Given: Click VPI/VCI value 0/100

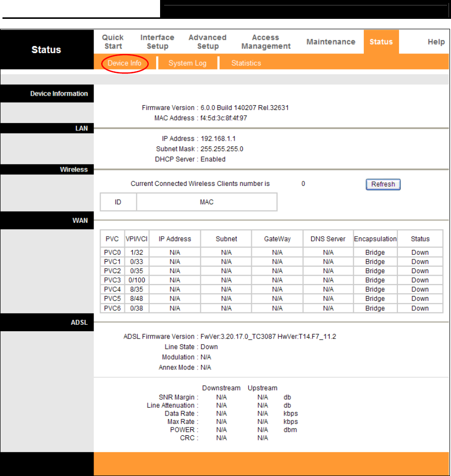Looking at the screenshot, I should click(x=137, y=280).
